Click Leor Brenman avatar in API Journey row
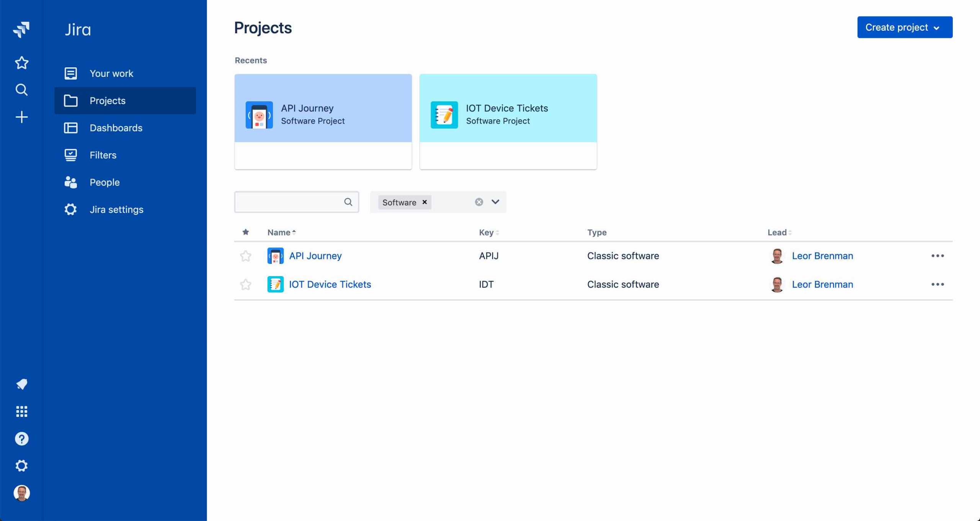The image size is (980, 521). (x=777, y=256)
